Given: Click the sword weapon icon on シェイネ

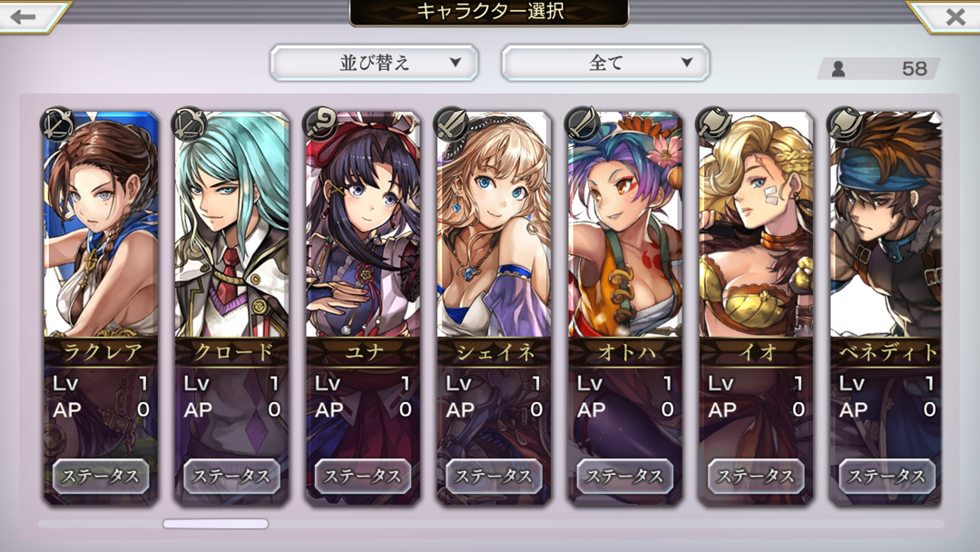Looking at the screenshot, I should point(451,123).
